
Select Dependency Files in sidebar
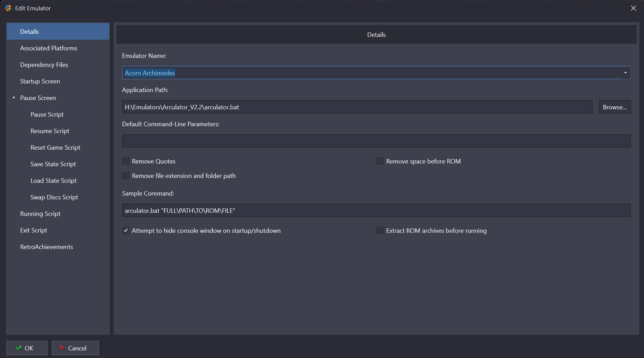(x=44, y=64)
